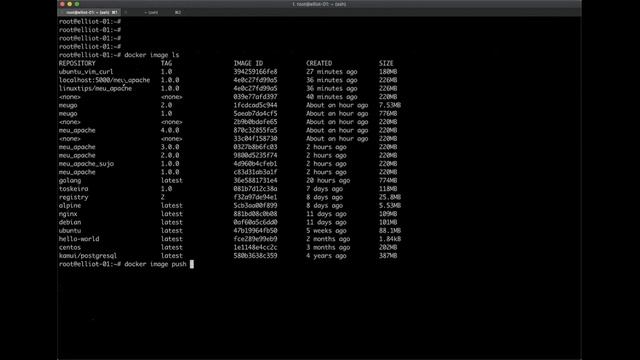Click image ID 039e77afd397

point(255,97)
